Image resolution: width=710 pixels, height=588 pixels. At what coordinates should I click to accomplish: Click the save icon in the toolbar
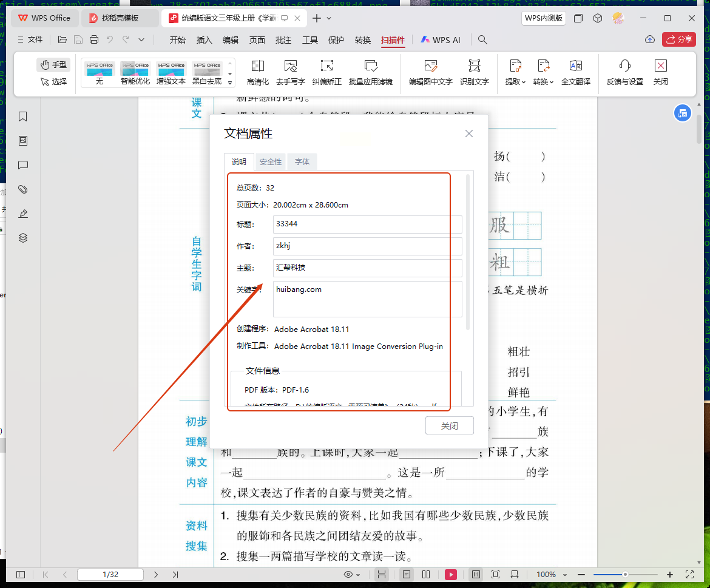click(78, 40)
